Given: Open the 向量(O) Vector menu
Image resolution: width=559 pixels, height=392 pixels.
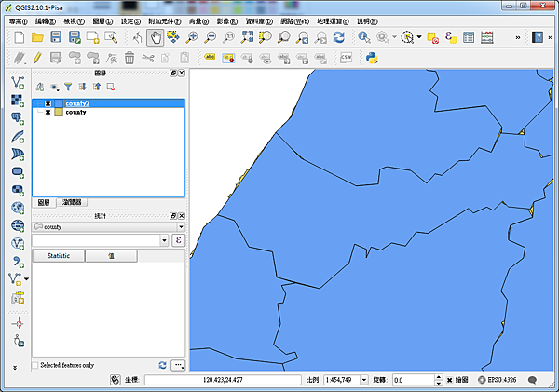Looking at the screenshot, I should (x=198, y=20).
